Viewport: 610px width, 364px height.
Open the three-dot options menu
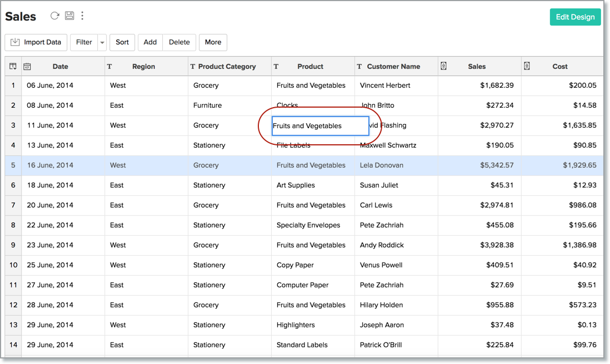(x=82, y=16)
